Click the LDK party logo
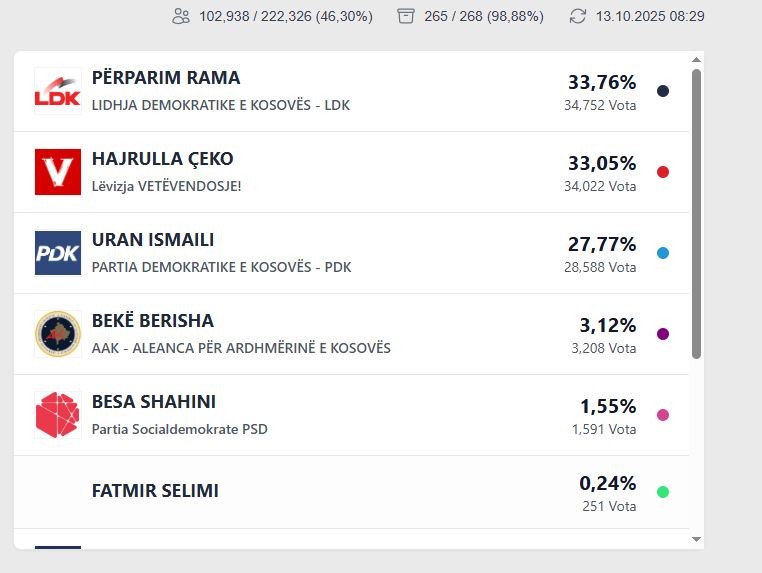The height and width of the screenshot is (573, 762). [57, 91]
